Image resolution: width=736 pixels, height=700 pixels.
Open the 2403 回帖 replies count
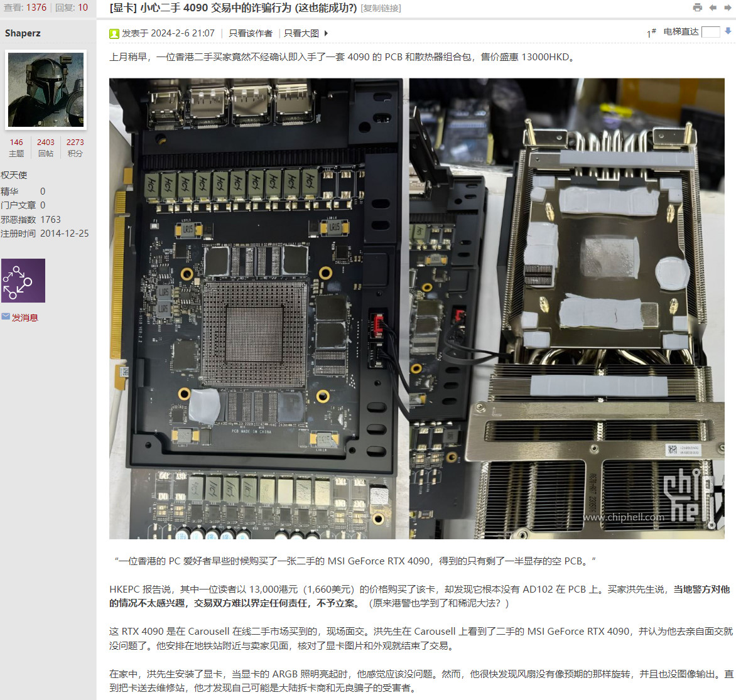(x=46, y=148)
